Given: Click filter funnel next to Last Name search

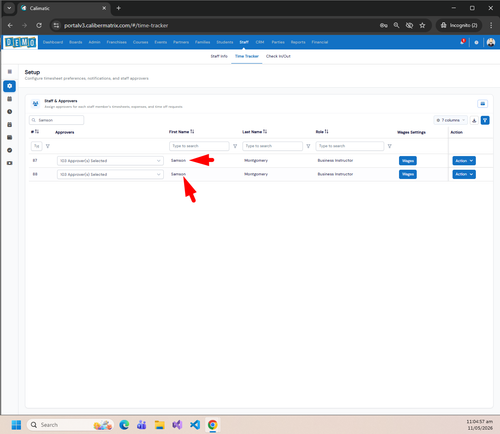Looking at the screenshot, I should (308, 146).
